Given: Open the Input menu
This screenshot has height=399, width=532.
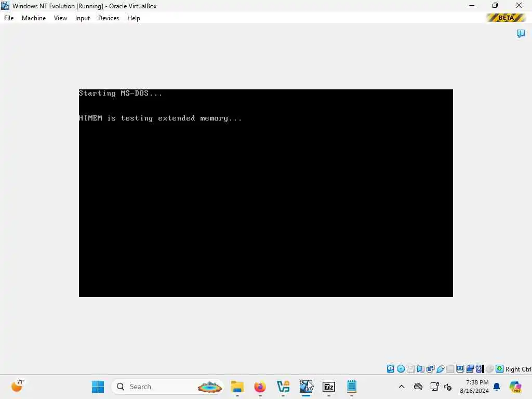Looking at the screenshot, I should 83,18.
